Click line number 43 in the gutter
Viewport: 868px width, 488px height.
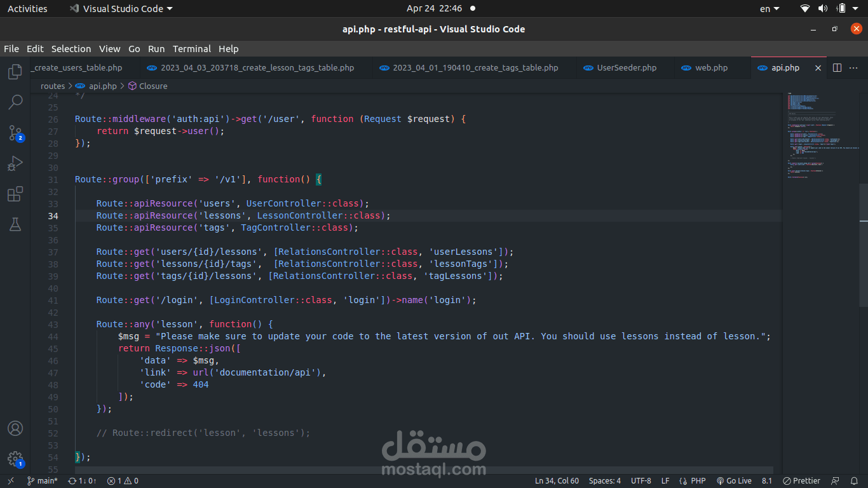click(x=53, y=324)
